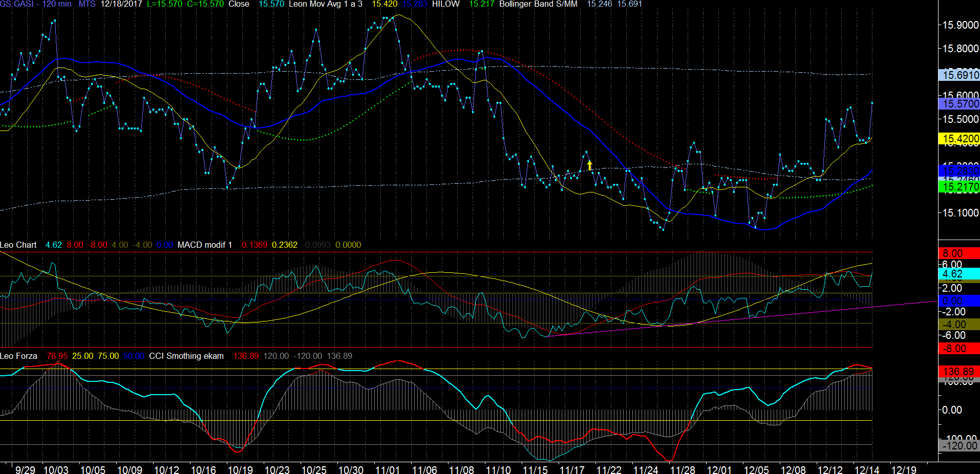Click the 10/03 date on time axis
Screen dimensions: 980x474
click(x=56, y=470)
